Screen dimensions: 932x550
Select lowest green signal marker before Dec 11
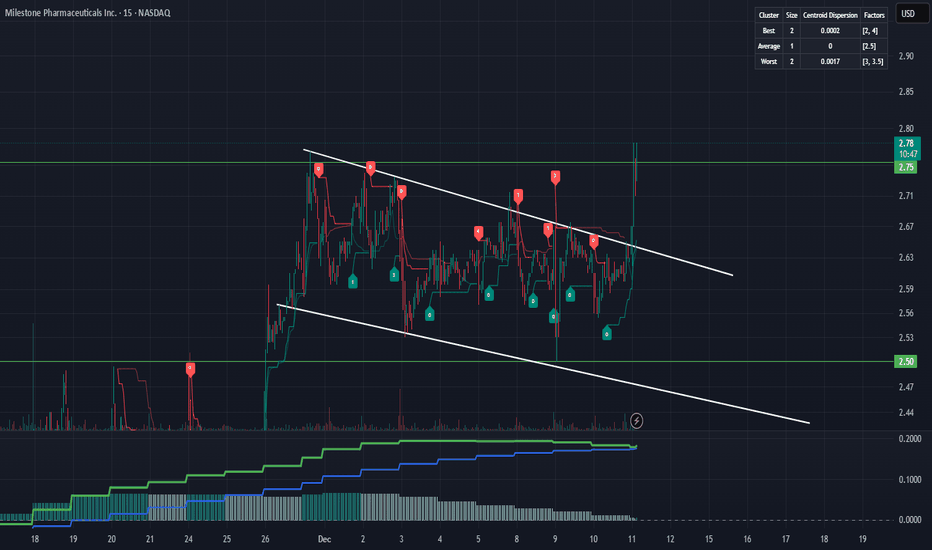pos(607,333)
